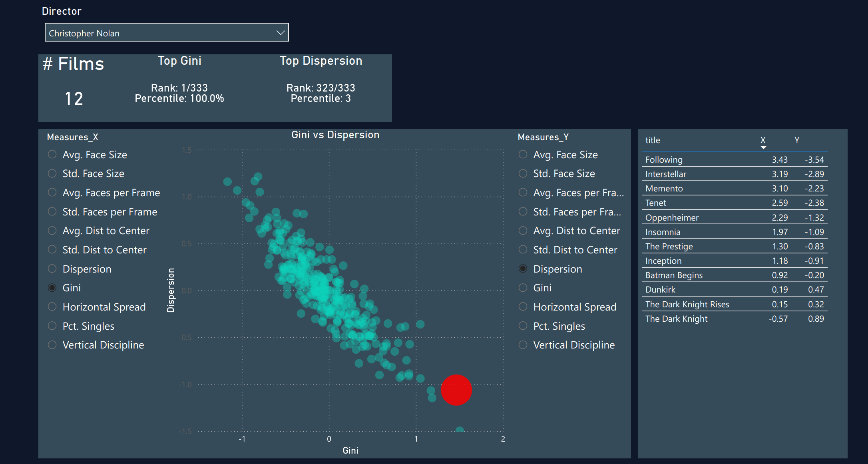Screen dimensions: 868x464
Task: Sort table by the title column header
Action: point(653,140)
